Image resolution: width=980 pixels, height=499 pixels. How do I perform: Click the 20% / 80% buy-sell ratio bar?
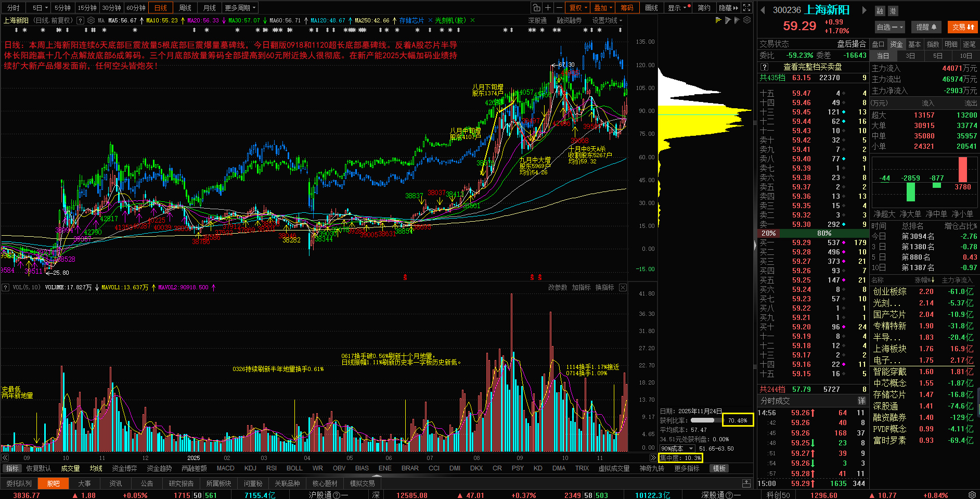813,233
